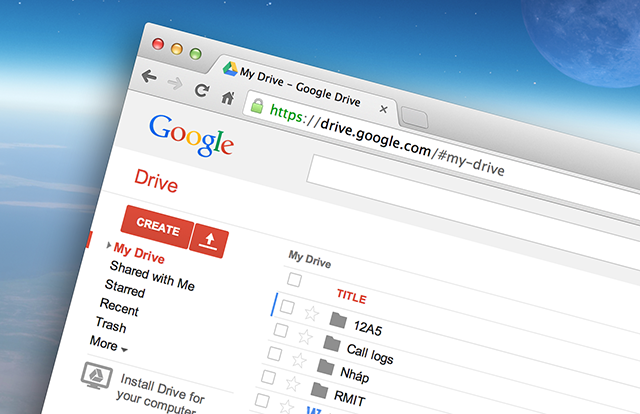Click the green zoom window button

(x=196, y=54)
